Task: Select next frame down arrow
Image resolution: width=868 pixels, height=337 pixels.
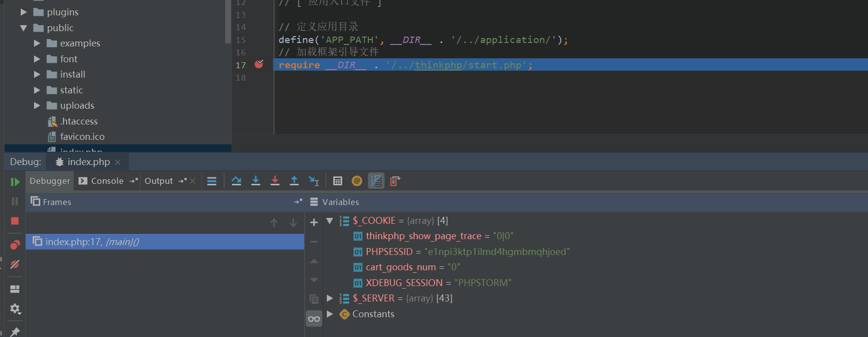Action: point(293,223)
